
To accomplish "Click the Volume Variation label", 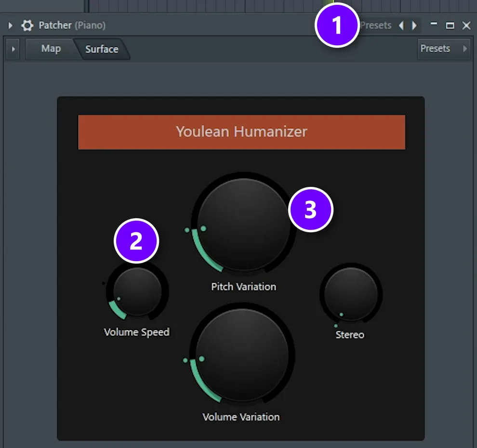I will tap(241, 417).
